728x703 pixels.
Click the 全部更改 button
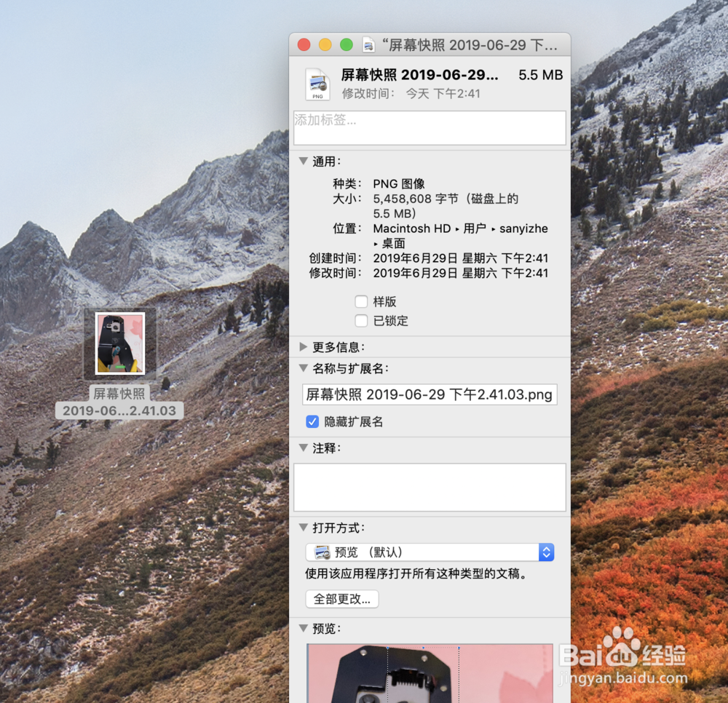tap(341, 599)
